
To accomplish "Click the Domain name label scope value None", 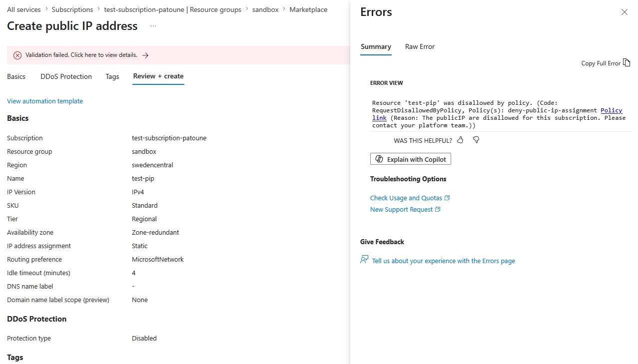I will 140,300.
